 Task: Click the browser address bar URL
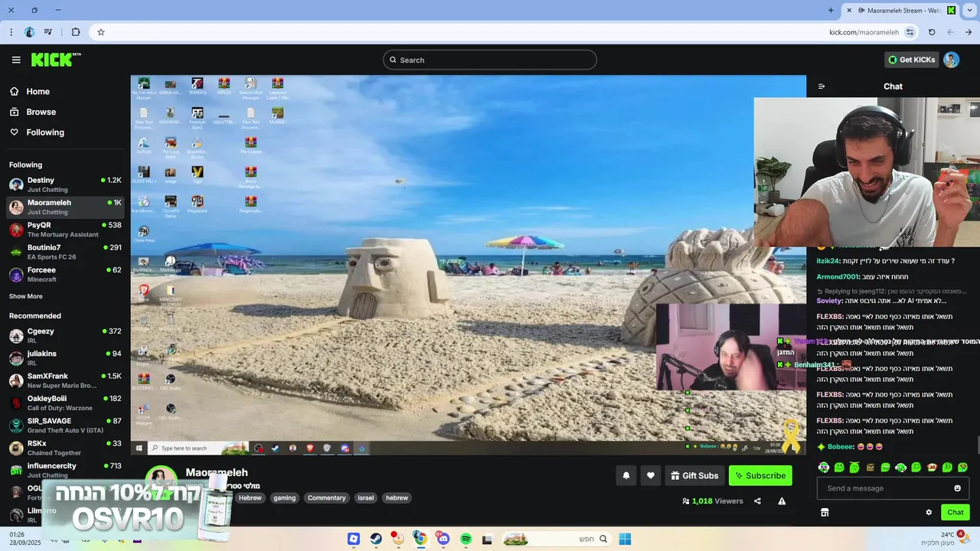(x=864, y=32)
